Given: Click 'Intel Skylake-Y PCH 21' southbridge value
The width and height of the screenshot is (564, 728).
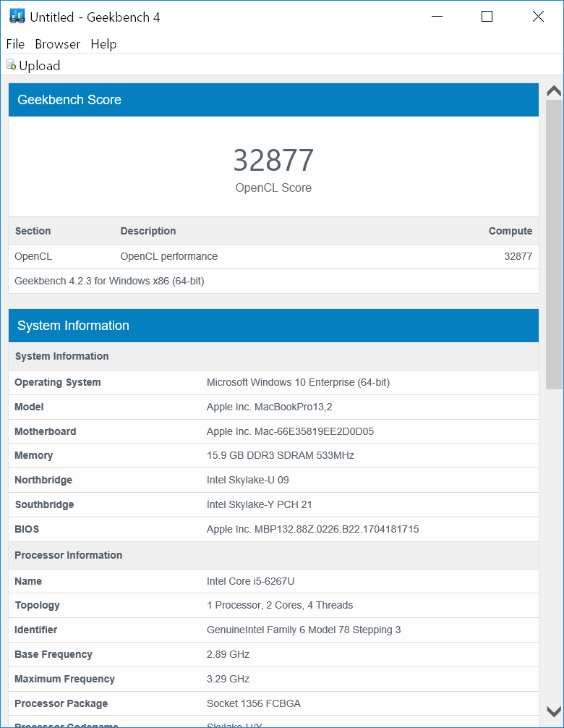Looking at the screenshot, I should tap(260, 504).
